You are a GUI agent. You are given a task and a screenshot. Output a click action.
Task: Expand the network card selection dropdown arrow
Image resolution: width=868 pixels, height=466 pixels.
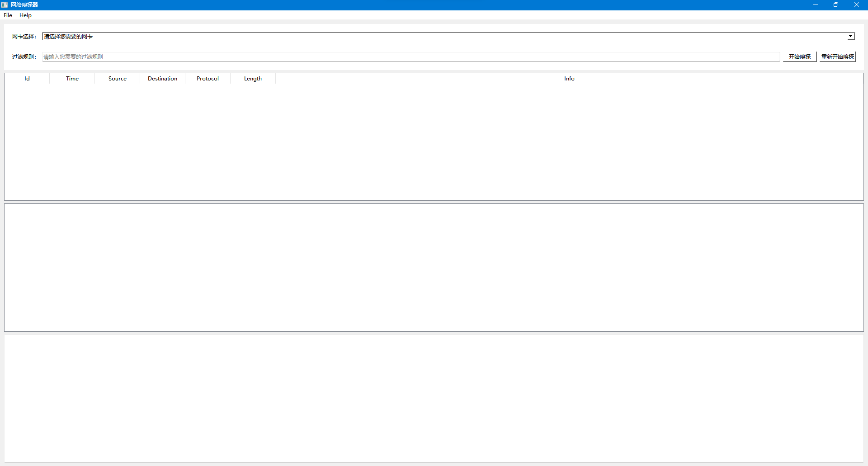point(850,37)
